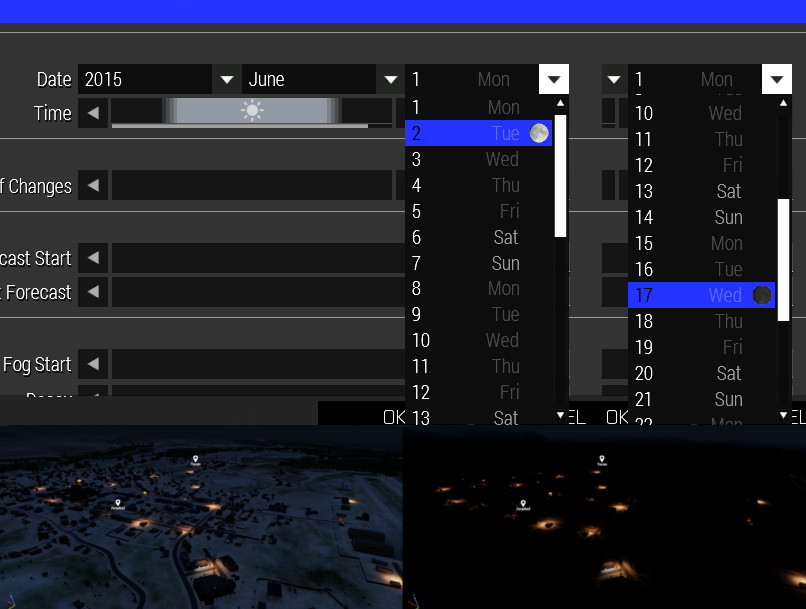Screen dimensions: 806x609
Task: Click scrollbar thumb of list containing Wed 17
Action: (784, 260)
